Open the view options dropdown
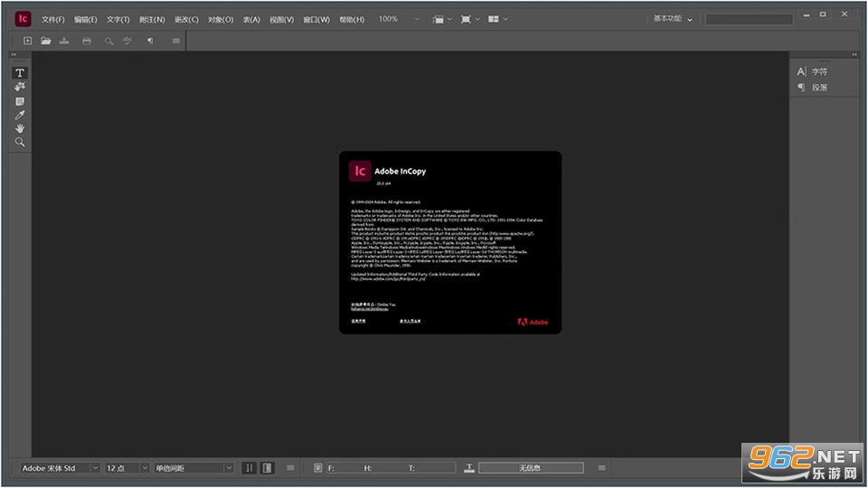The image size is (868, 488). point(442,19)
